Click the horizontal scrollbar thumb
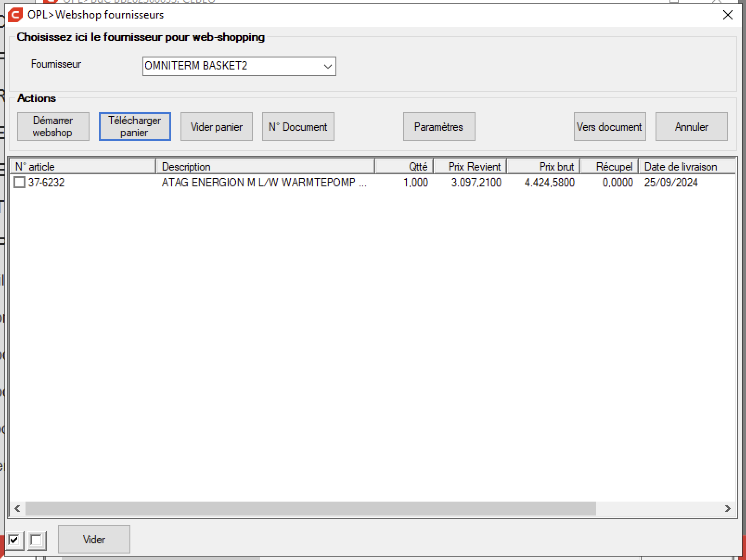This screenshot has width=746, height=560. (310, 509)
